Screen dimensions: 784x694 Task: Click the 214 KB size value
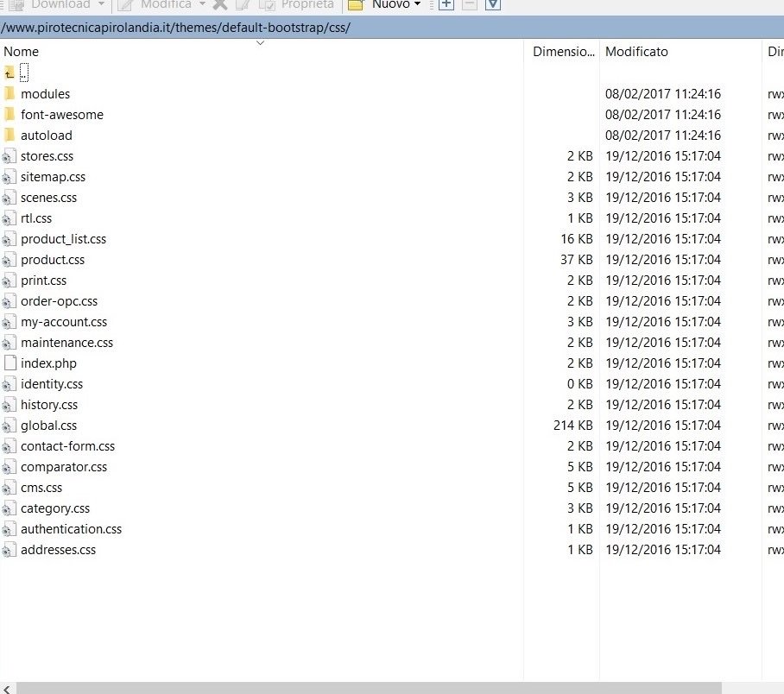point(572,426)
